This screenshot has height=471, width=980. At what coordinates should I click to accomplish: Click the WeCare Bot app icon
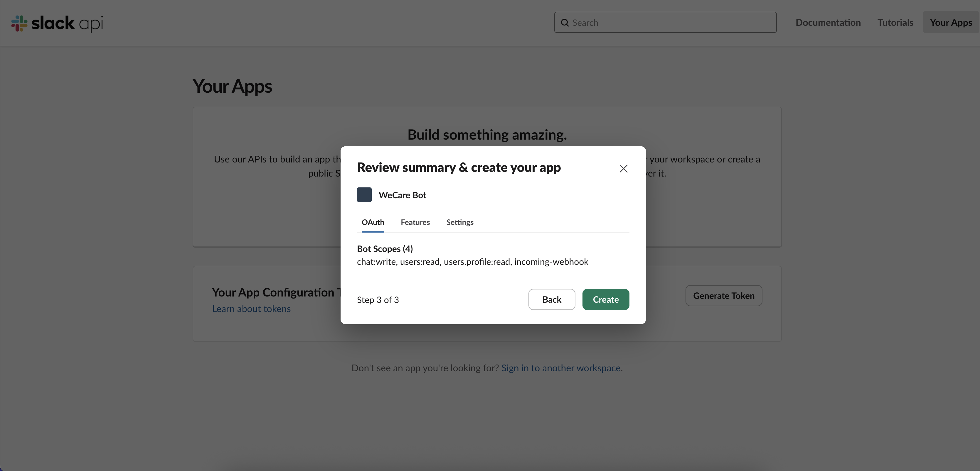pos(364,195)
